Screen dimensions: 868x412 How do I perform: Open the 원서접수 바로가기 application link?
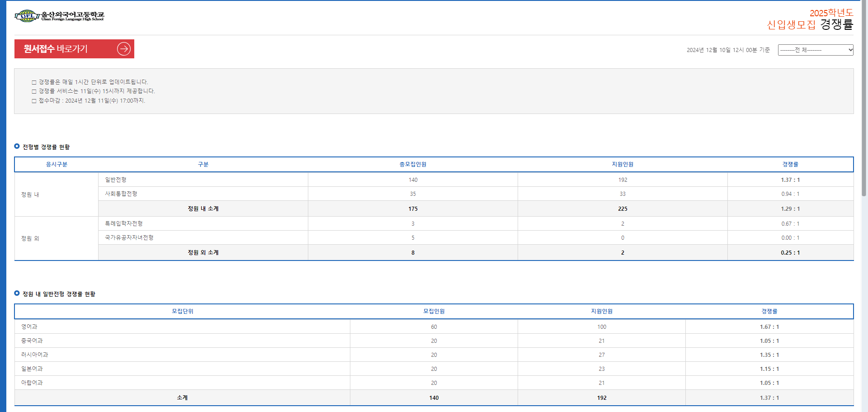point(74,49)
